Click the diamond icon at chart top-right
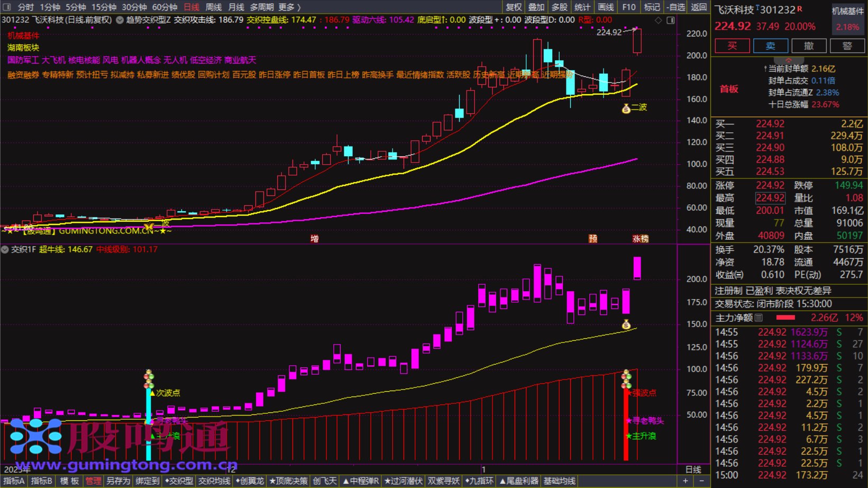The image size is (868, 488). tap(659, 20)
